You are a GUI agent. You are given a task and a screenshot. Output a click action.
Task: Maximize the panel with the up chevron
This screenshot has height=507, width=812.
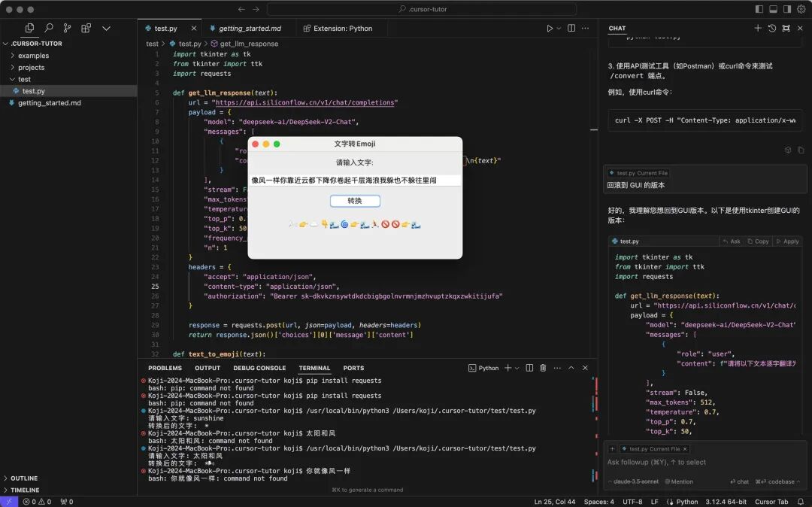tap(571, 368)
